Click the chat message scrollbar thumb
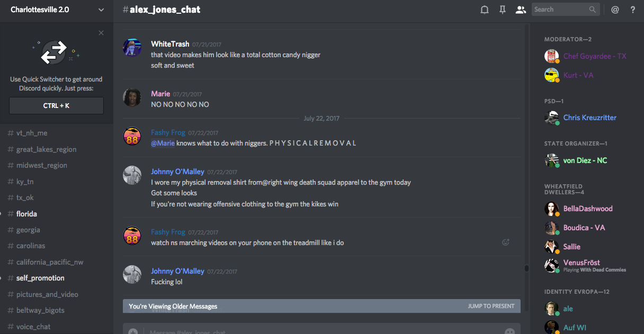644x334 pixels. [x=526, y=268]
